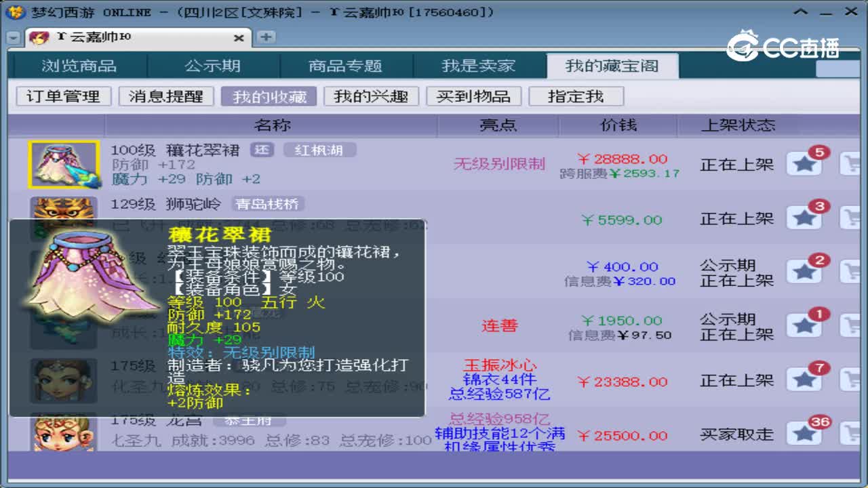Select the 175级 female character avatar
Viewport: 868px width, 488px height.
tap(64, 381)
